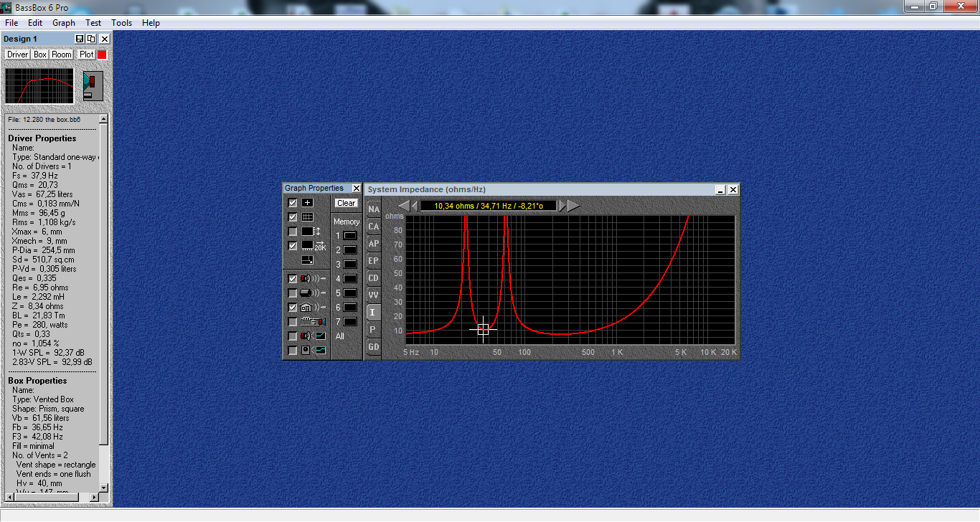Click the Driver button
The width and height of the screenshot is (980, 522).
tap(18, 54)
